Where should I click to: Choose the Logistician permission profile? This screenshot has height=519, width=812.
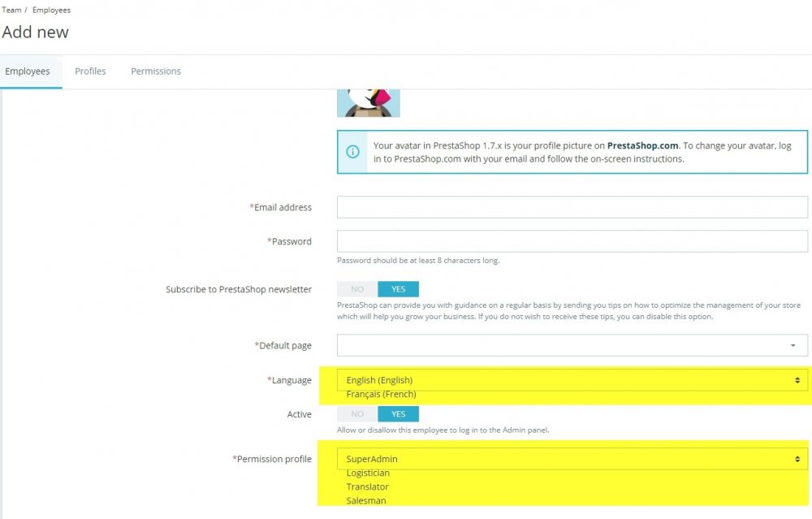(x=369, y=473)
